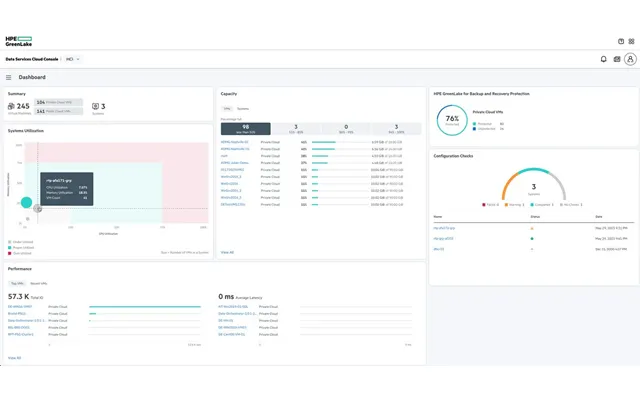Expand the HCI dropdown in the header
Viewport: 640px width, 400px height.
tap(73, 59)
